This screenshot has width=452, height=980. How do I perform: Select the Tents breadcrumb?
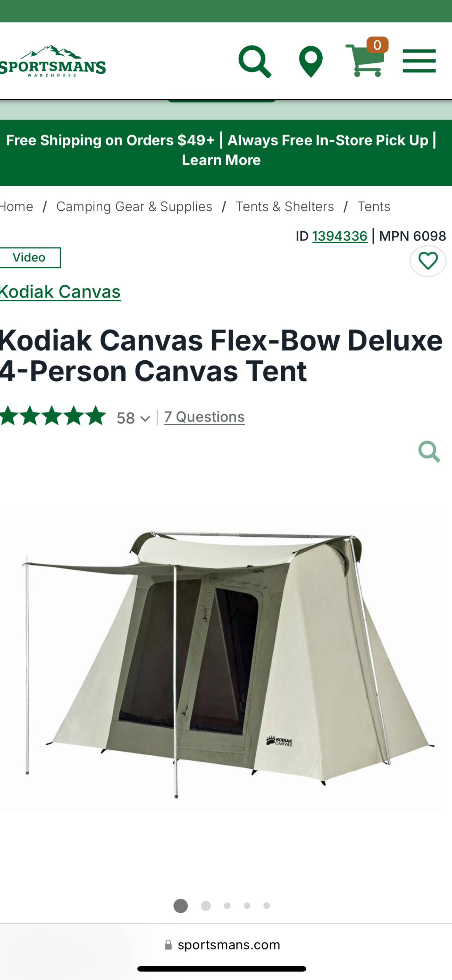[x=374, y=206]
